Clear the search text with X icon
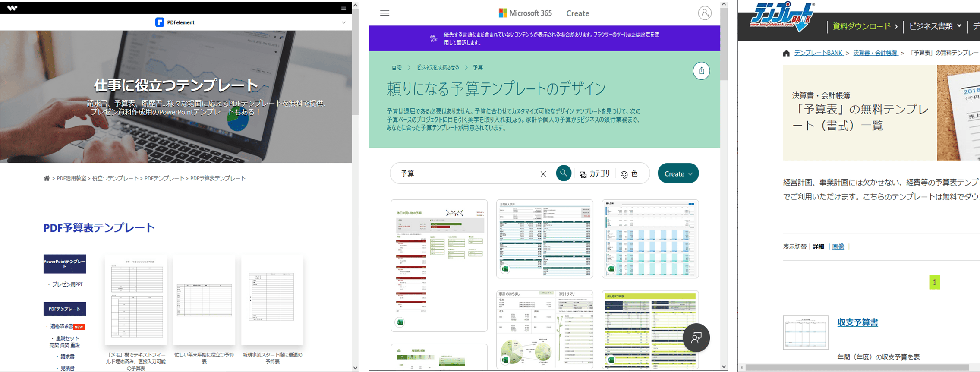The width and height of the screenshot is (980, 372). tap(543, 174)
